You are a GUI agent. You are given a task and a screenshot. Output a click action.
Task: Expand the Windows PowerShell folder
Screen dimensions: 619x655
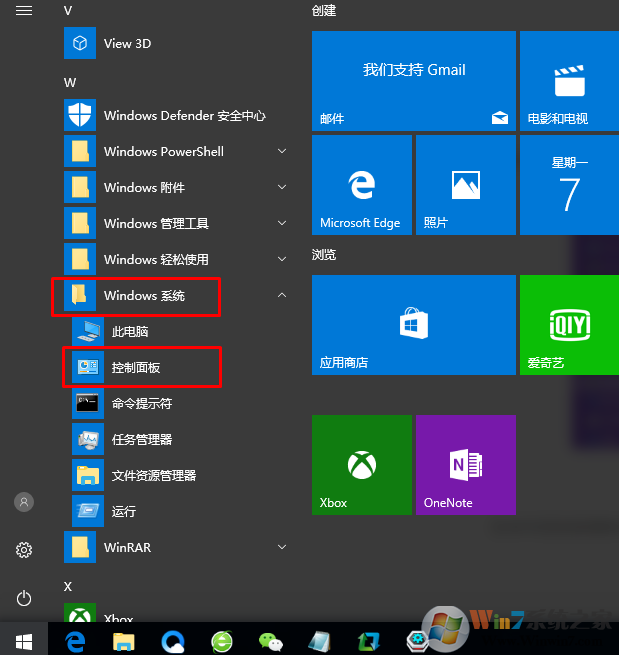coord(282,151)
